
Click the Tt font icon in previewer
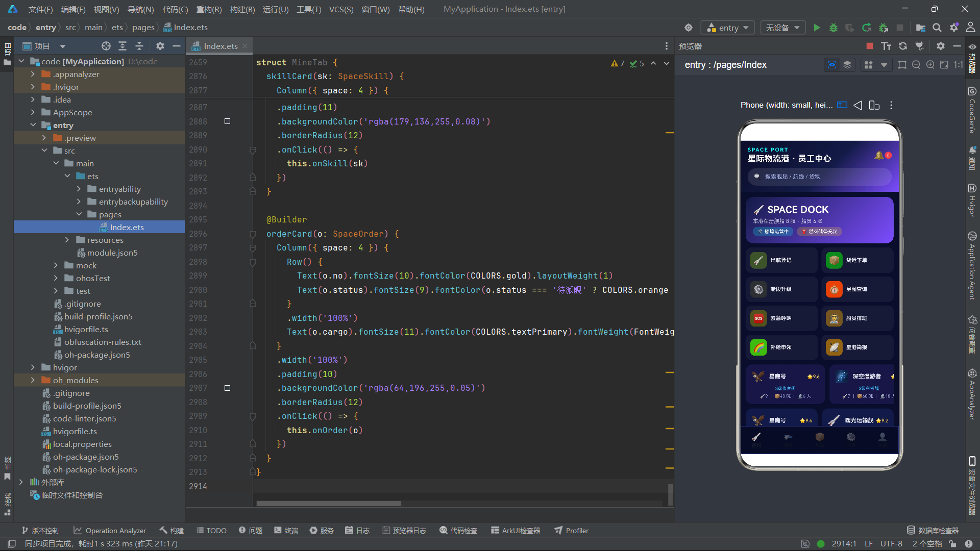click(886, 46)
